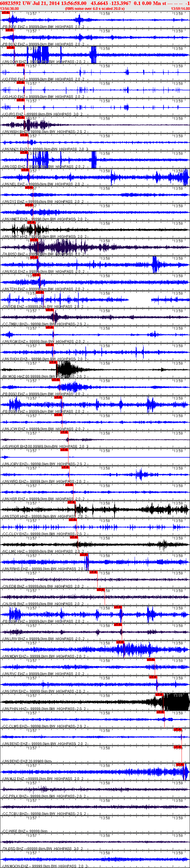Click the CC PRLK BHZ station label
This screenshot has width=190, height=868.
(x=44, y=797)
